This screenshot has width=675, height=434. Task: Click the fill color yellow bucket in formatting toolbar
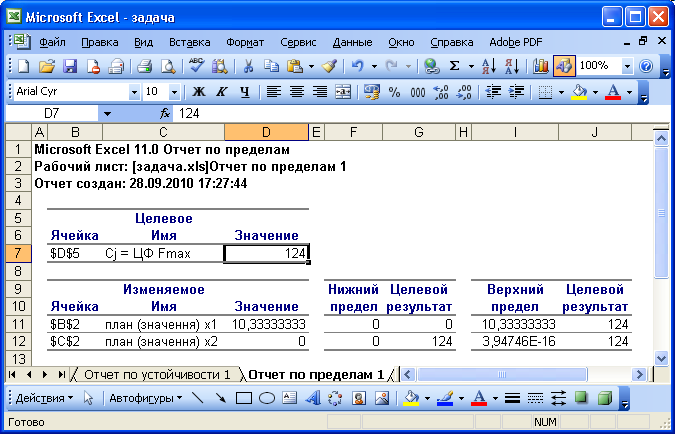(579, 92)
